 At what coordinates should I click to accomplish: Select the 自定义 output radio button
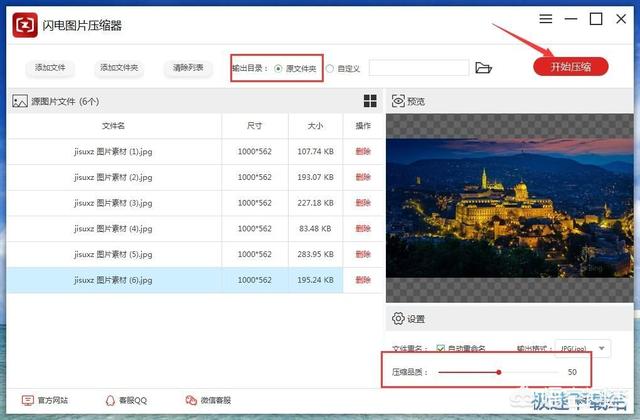click(330, 68)
